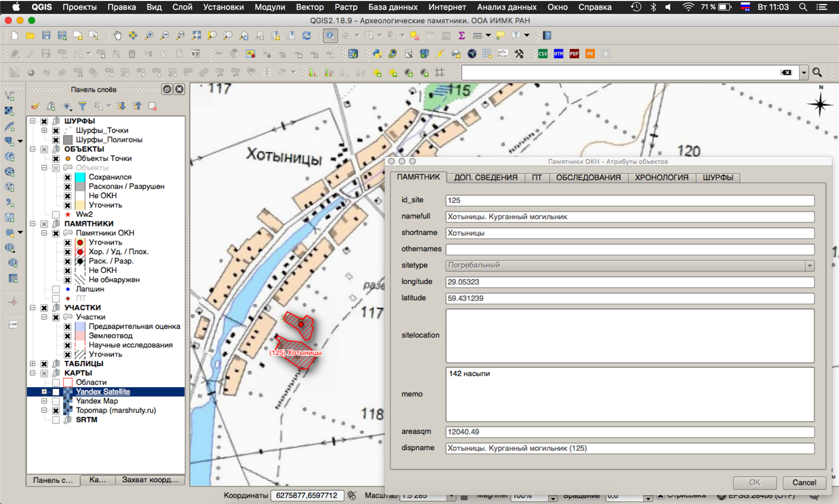Save the project with floppy icon
This screenshot has height=504, width=839.
46,35
